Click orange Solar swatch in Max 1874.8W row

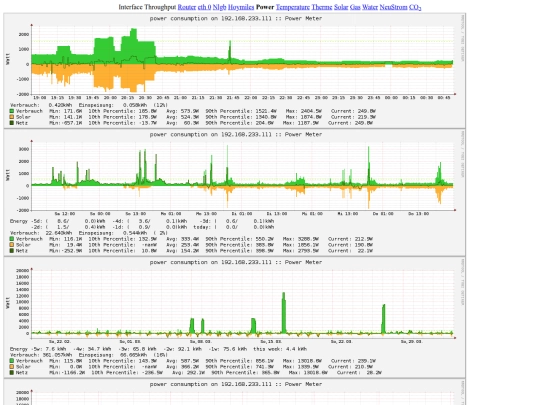(12, 117)
